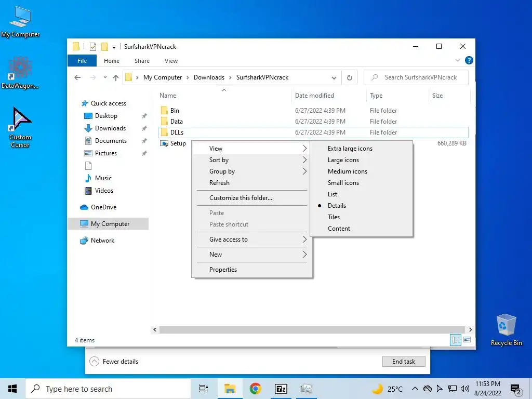This screenshot has height=399, width=532.
Task: Open Custom Cursor desktop shortcut
Action: point(20,128)
